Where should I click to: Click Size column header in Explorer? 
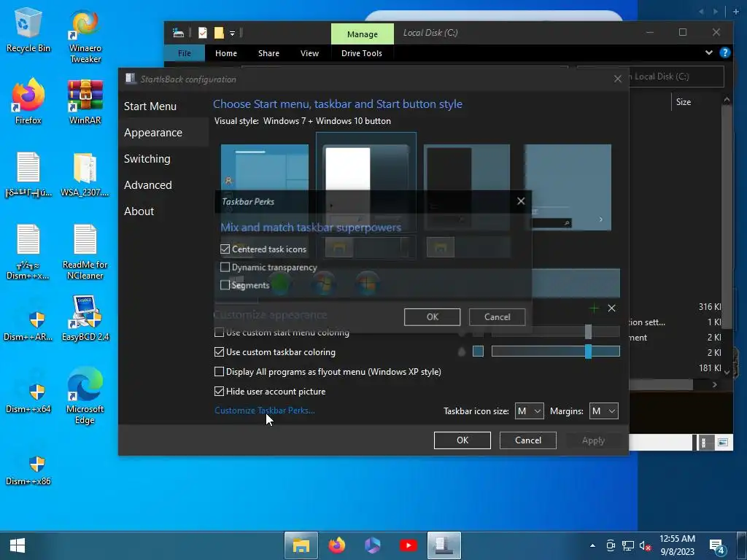point(683,102)
